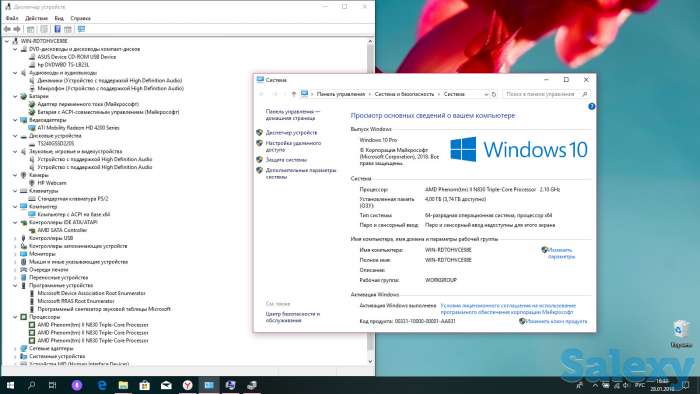
Task: Collapse the WIN-RD7OHVCE8IE root node
Action: (x=7, y=41)
